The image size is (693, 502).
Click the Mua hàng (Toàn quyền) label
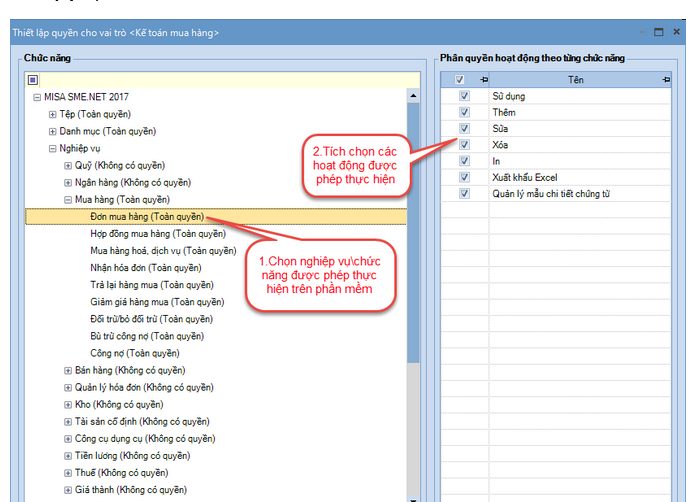(x=122, y=200)
